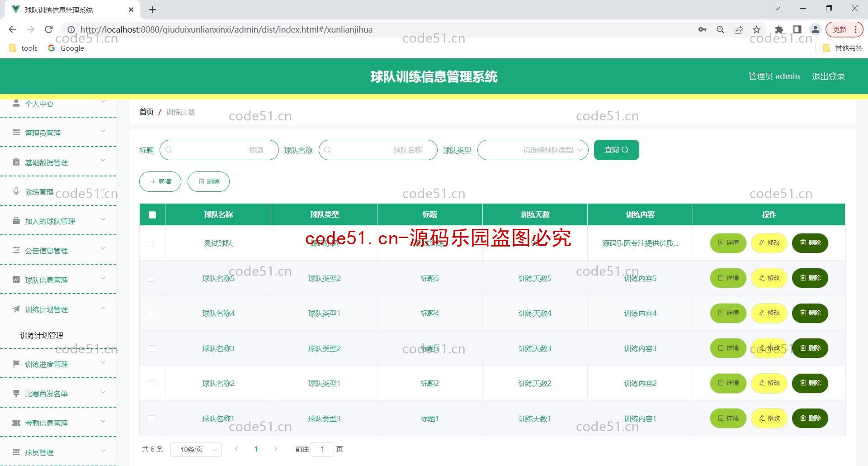Open the tools bookmark folder

23,48
